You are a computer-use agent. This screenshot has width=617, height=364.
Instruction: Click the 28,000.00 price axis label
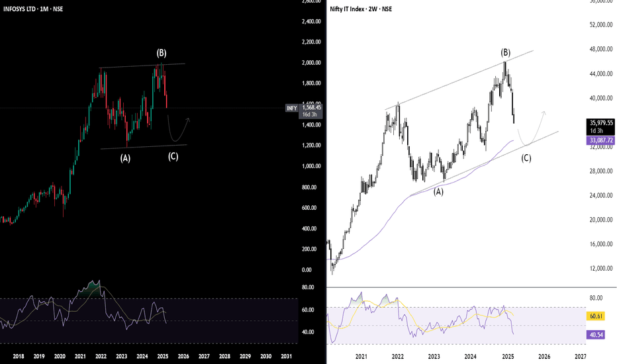point(601,171)
